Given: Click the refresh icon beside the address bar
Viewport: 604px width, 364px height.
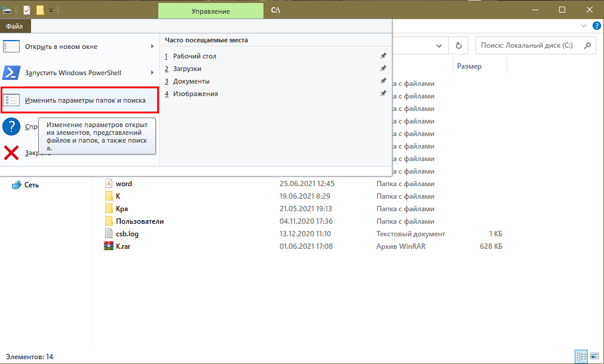Looking at the screenshot, I should (458, 45).
